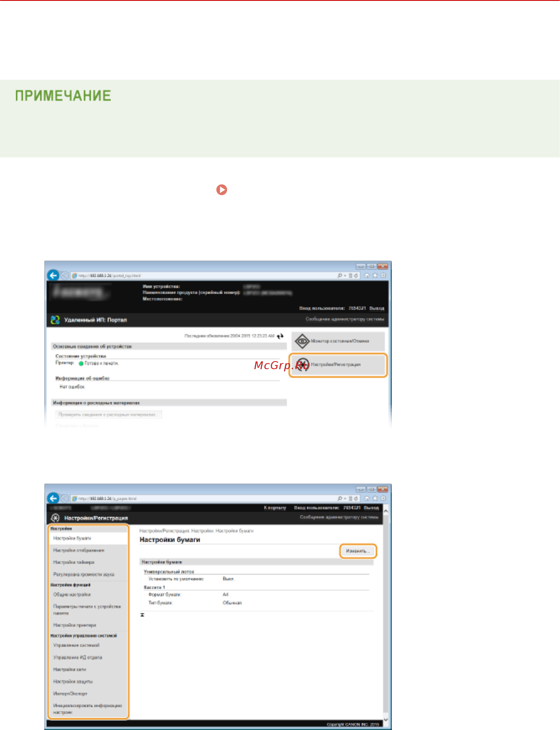The image size is (560, 730).
Task: Select Регулировка громкости звука in the left menu
Action: pos(88,574)
